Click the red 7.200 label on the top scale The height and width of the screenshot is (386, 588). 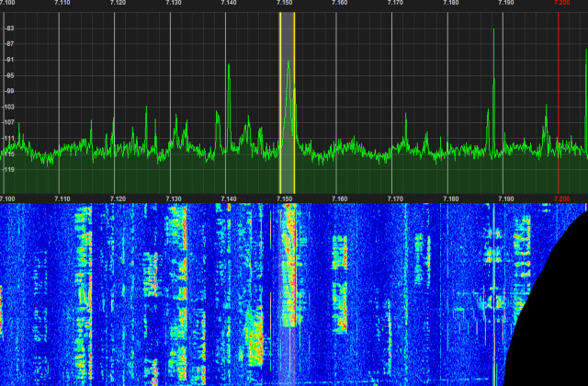(562, 4)
